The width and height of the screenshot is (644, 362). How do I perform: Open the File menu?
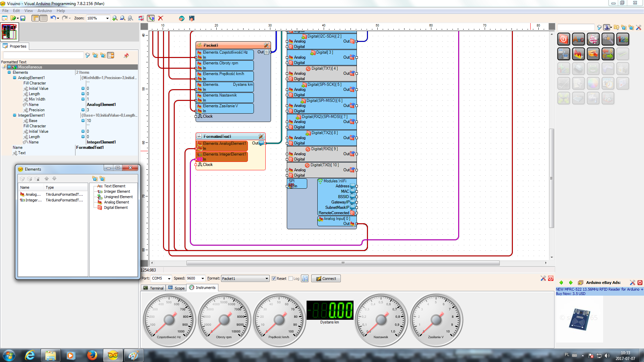pos(5,11)
